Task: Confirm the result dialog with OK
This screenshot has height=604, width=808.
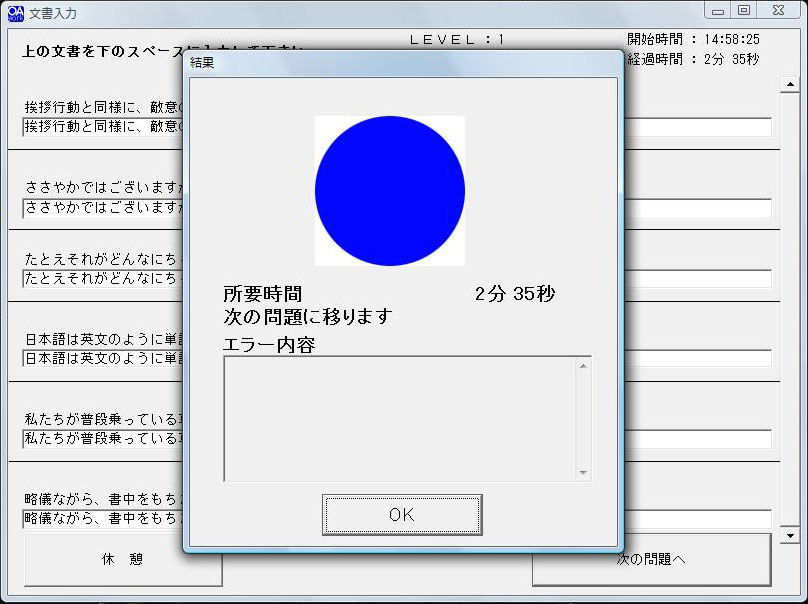Action: [x=402, y=514]
